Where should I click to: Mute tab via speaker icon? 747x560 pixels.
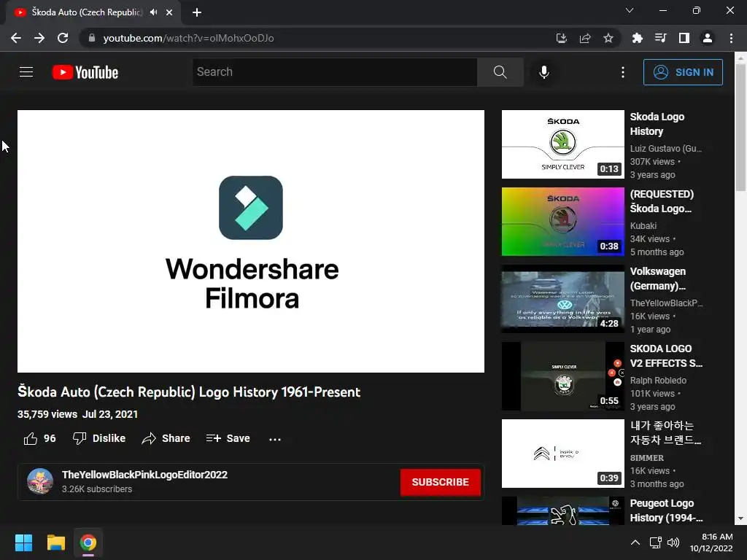tap(153, 12)
